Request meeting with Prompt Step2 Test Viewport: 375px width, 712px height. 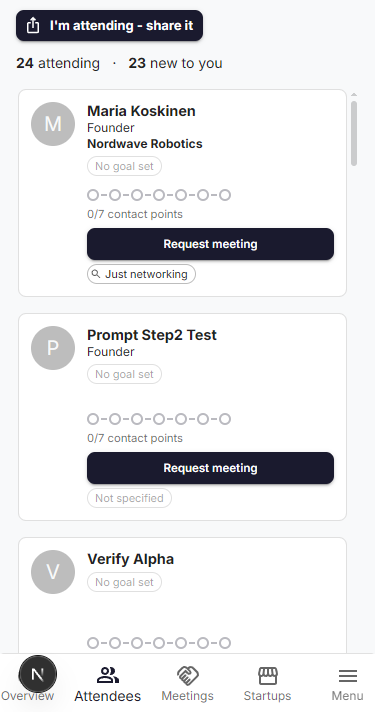210,468
